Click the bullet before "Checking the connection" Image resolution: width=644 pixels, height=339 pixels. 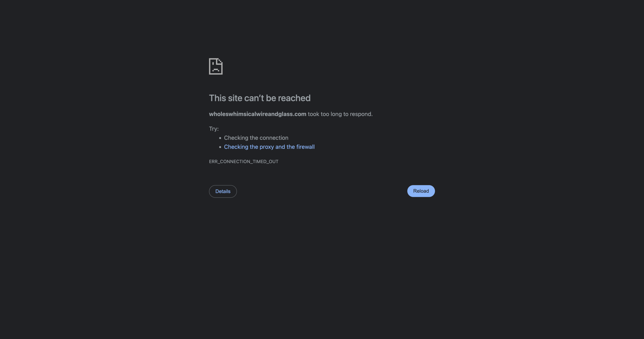click(220, 138)
